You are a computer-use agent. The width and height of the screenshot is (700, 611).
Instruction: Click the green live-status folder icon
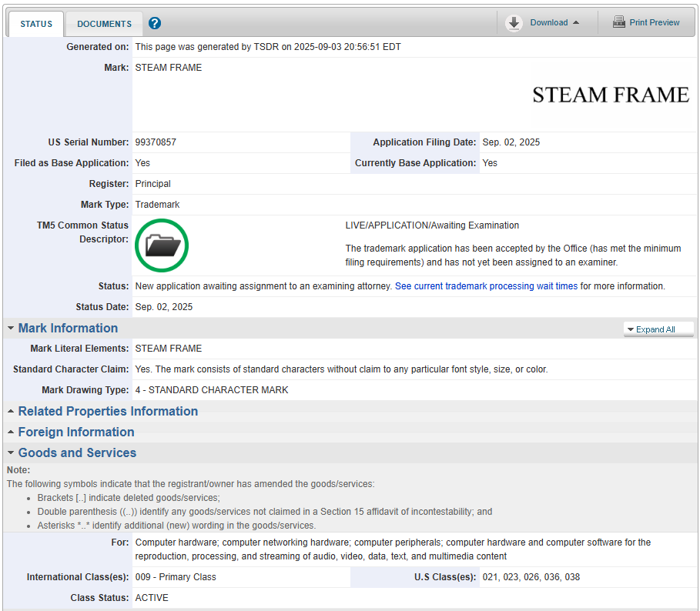pyautogui.click(x=162, y=245)
